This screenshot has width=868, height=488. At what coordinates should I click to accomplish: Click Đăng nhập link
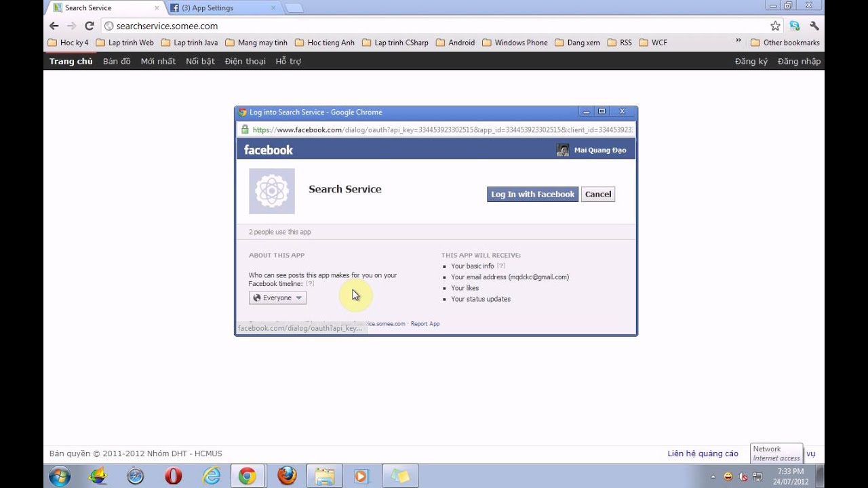pyautogui.click(x=799, y=61)
